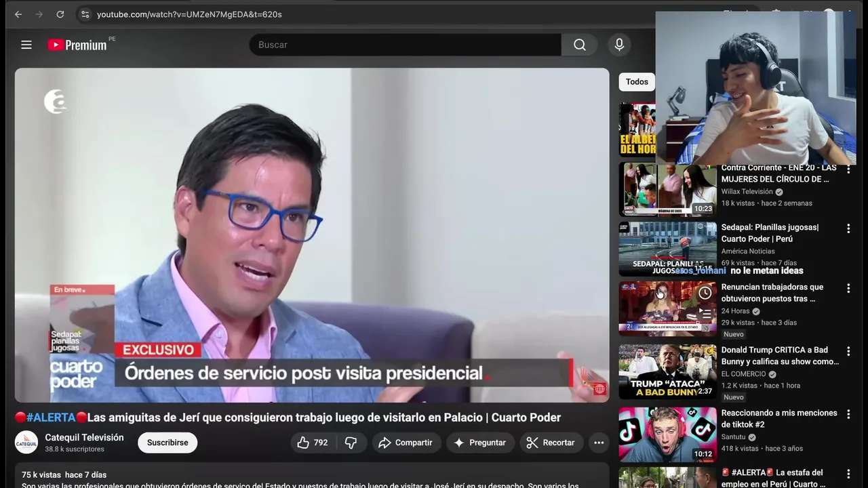Viewport: 868px width, 488px height.
Task: Go forward with the browser forward arrow
Action: tap(39, 14)
